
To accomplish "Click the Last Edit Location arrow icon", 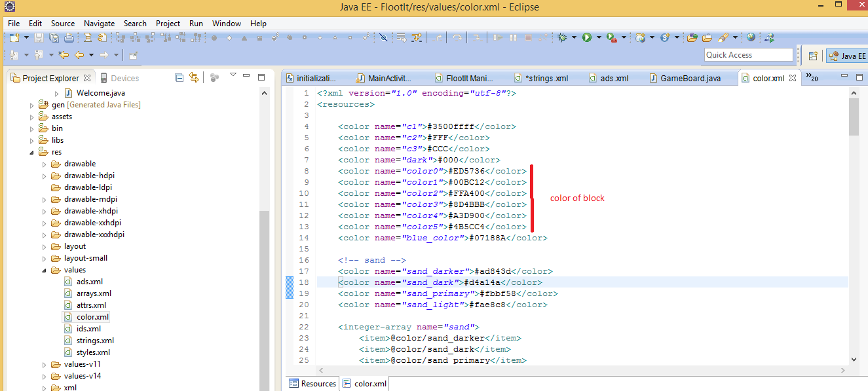I will tap(64, 55).
